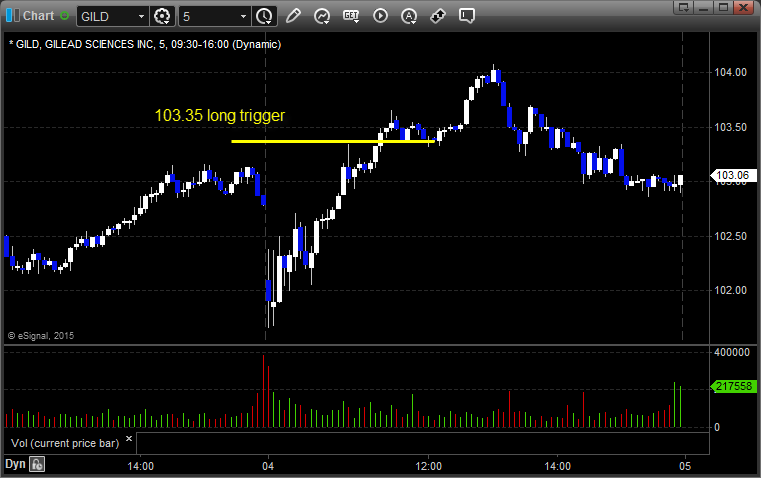The height and width of the screenshot is (478, 761).
Task: Click into the GILD symbol entry field
Action: click(107, 16)
